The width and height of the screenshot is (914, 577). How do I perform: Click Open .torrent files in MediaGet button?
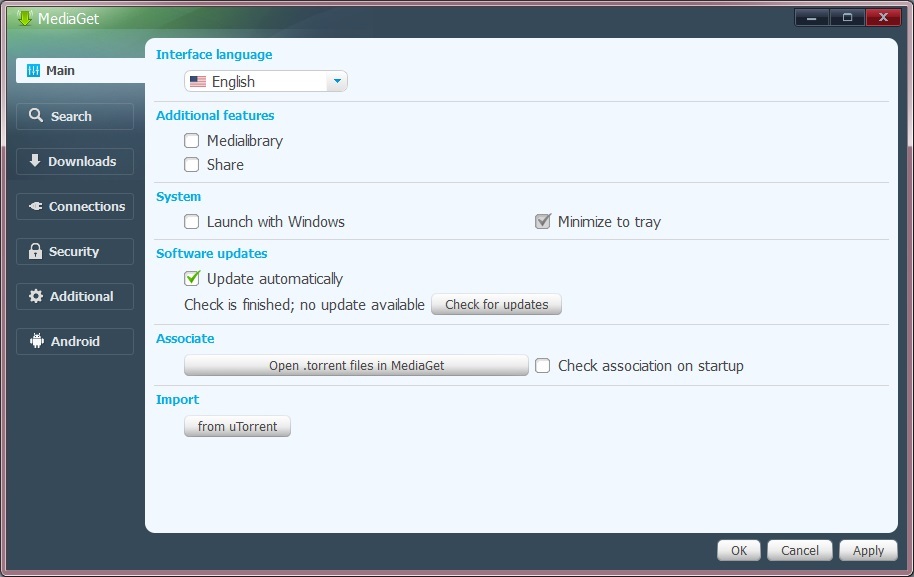tap(356, 365)
